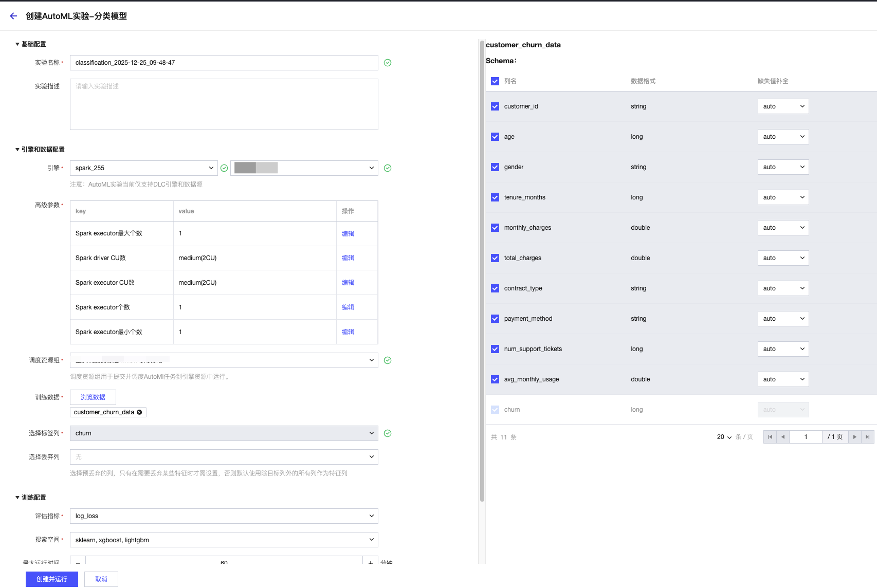Click 创建并运行 button
The height and width of the screenshot is (588, 877).
(x=52, y=579)
